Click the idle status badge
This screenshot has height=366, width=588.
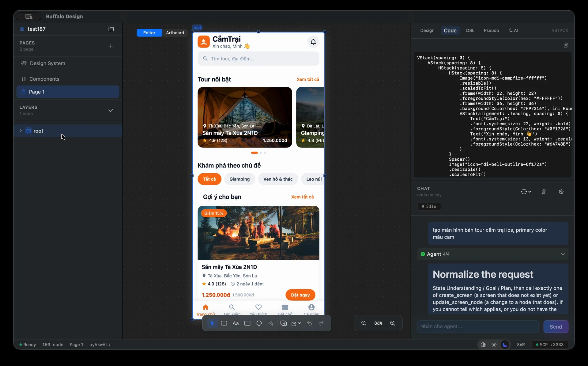429,206
